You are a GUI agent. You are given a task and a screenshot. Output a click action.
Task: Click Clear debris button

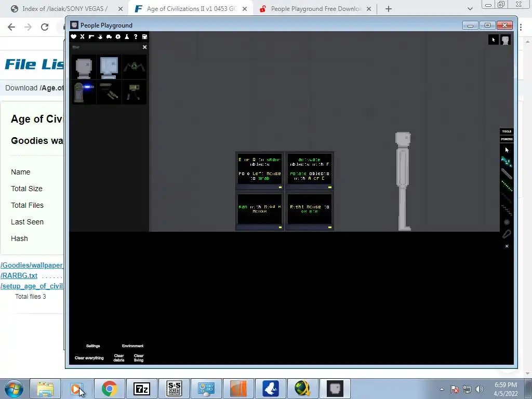[x=119, y=358]
